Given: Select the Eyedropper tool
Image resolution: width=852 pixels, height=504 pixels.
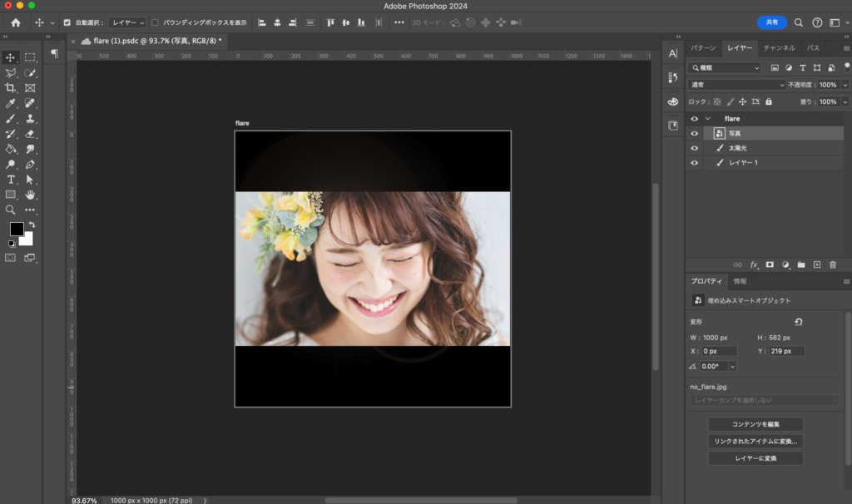Looking at the screenshot, I should coord(11,103).
